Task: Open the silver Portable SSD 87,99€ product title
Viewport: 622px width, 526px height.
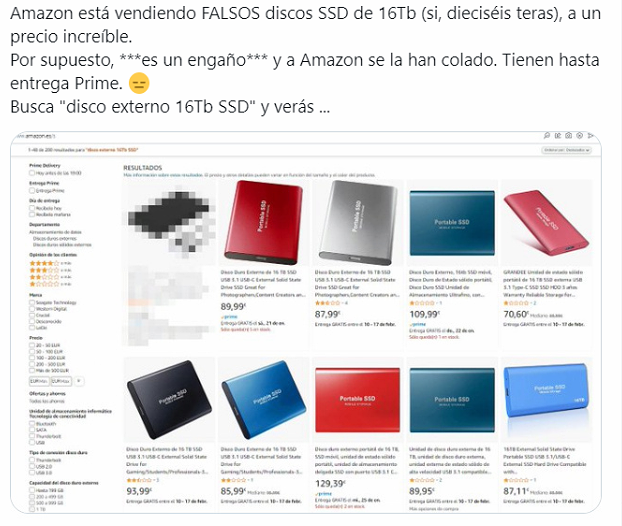Action: [355, 284]
